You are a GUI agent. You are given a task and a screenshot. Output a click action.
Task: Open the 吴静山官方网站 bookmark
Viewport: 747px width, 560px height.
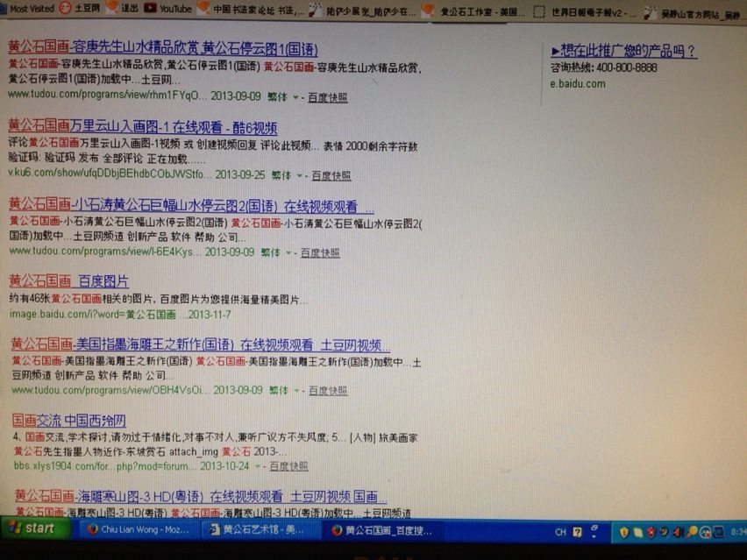[694, 14]
